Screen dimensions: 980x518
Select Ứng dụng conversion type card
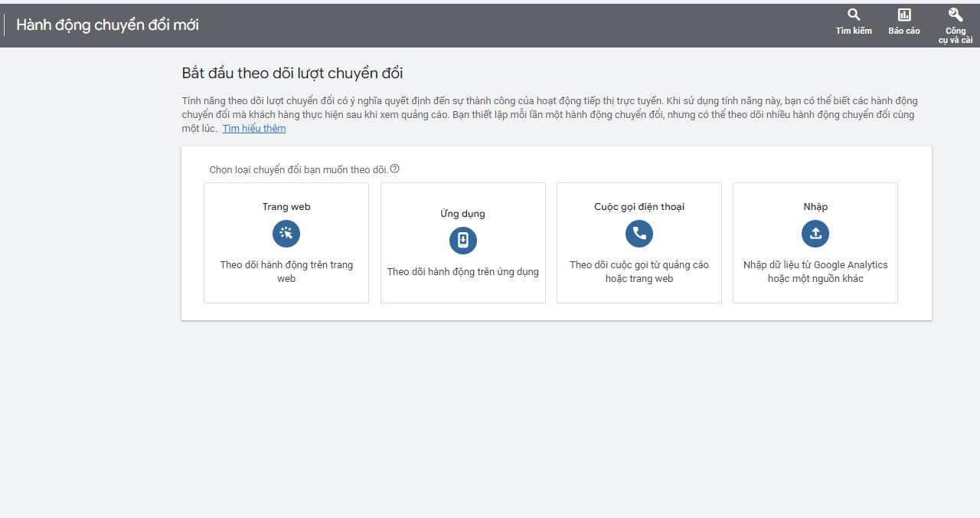(x=462, y=242)
